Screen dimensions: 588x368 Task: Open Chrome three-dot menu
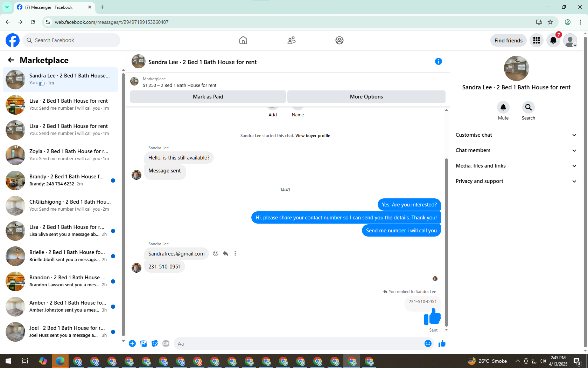(x=580, y=22)
